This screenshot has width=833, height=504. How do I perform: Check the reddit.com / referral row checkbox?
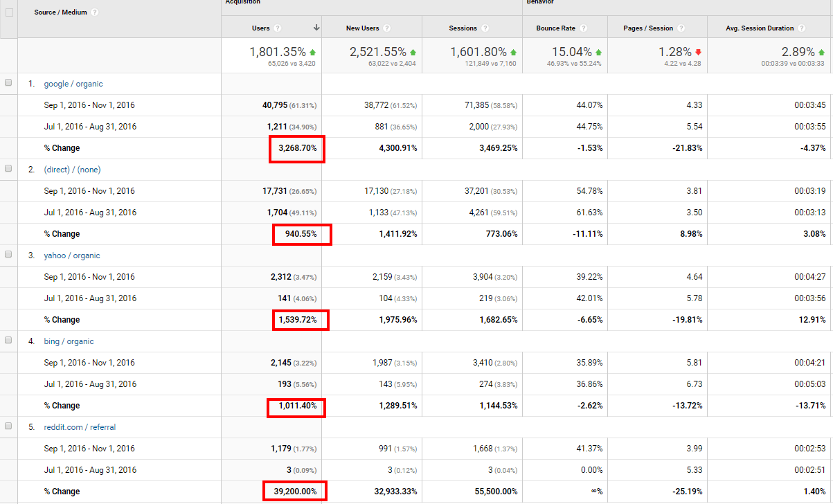point(8,426)
